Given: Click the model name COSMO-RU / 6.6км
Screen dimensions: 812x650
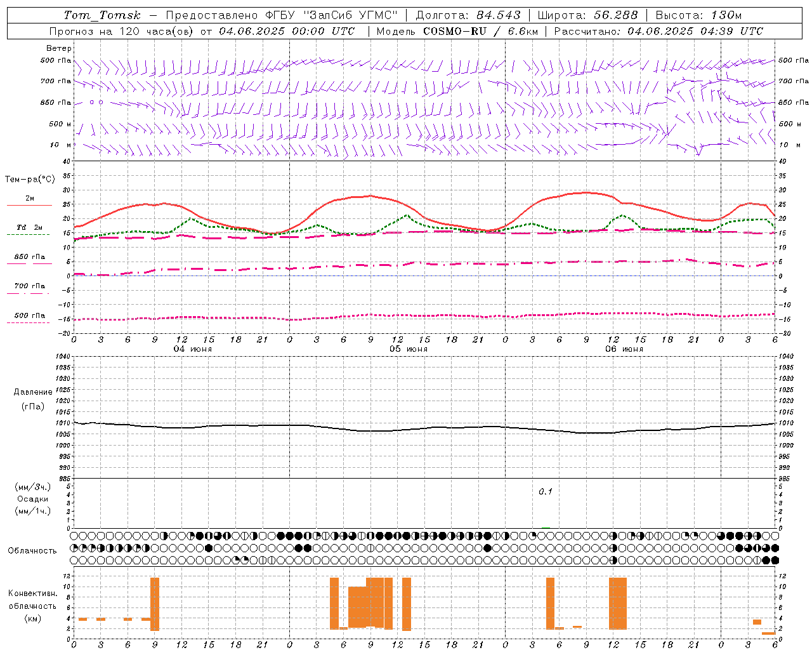Looking at the screenshot, I should click(481, 31).
